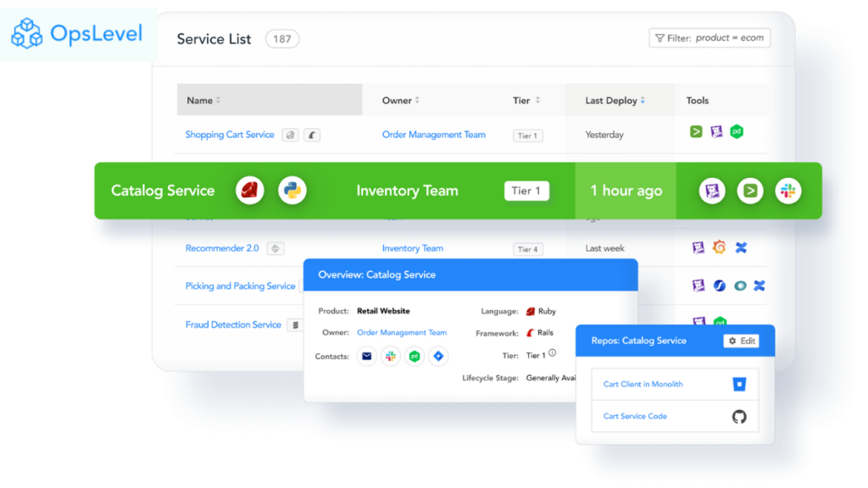Screen dimensions: 868x488
Task: Click Yesterday deploy cell
Action: coord(604,135)
